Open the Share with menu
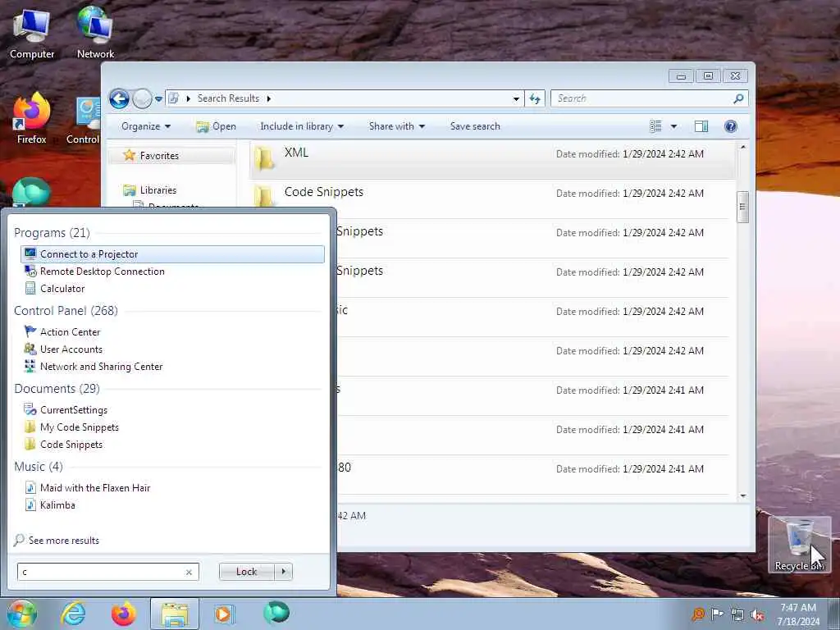The height and width of the screenshot is (630, 840). click(x=396, y=126)
